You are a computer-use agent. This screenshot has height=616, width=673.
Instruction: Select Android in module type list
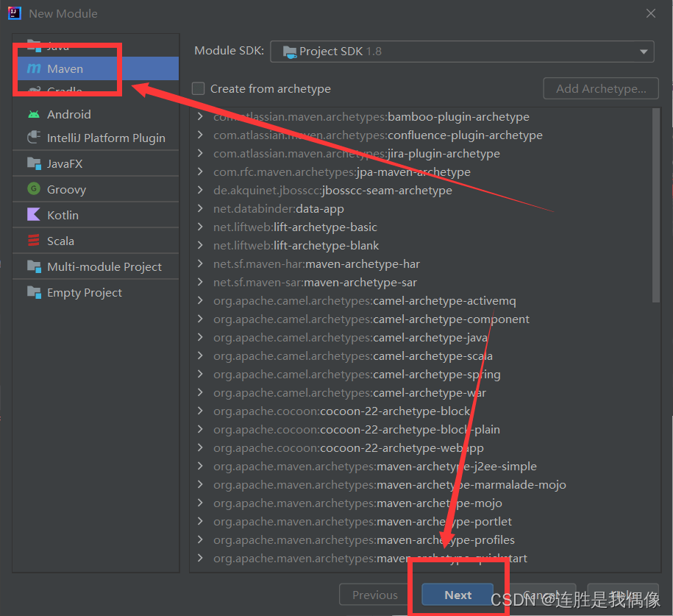tap(96, 114)
